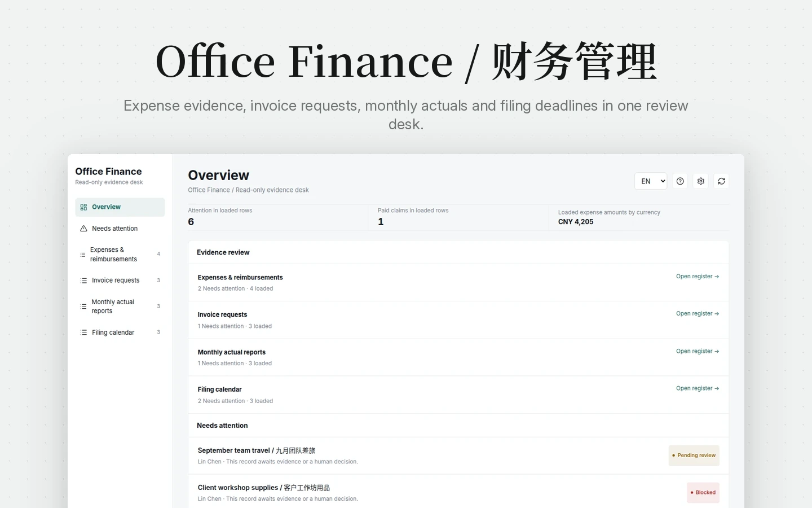Open register for Filing calendar row
Image resolution: width=812 pixels, height=508 pixels.
pos(698,388)
